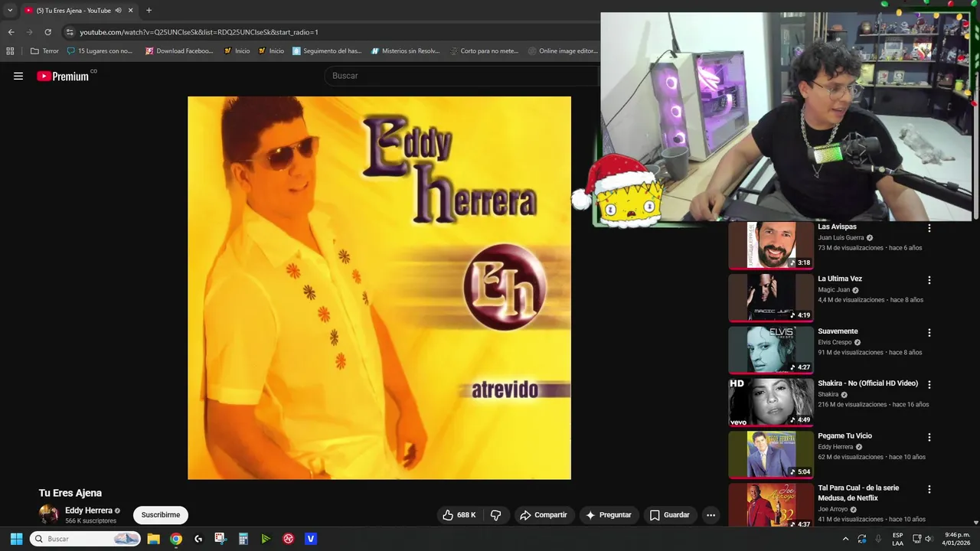
Task: Go back with browser back arrow
Action: [x=11, y=32]
